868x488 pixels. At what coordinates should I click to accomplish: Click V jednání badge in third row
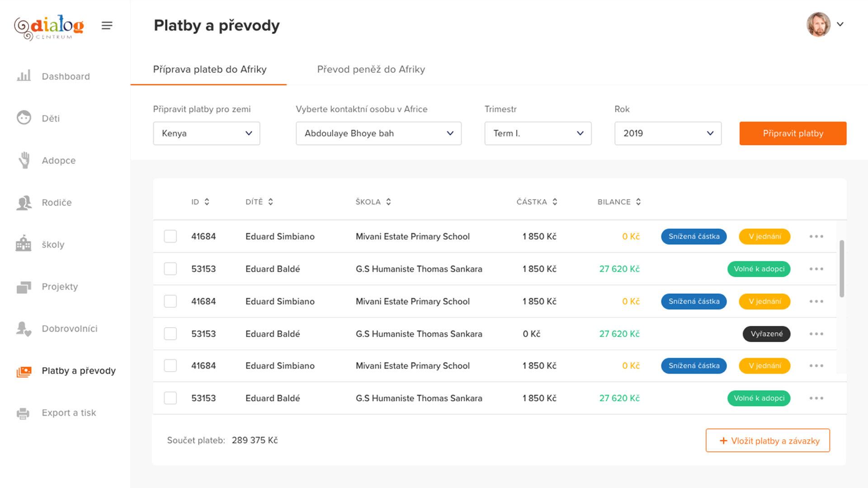[x=764, y=301]
